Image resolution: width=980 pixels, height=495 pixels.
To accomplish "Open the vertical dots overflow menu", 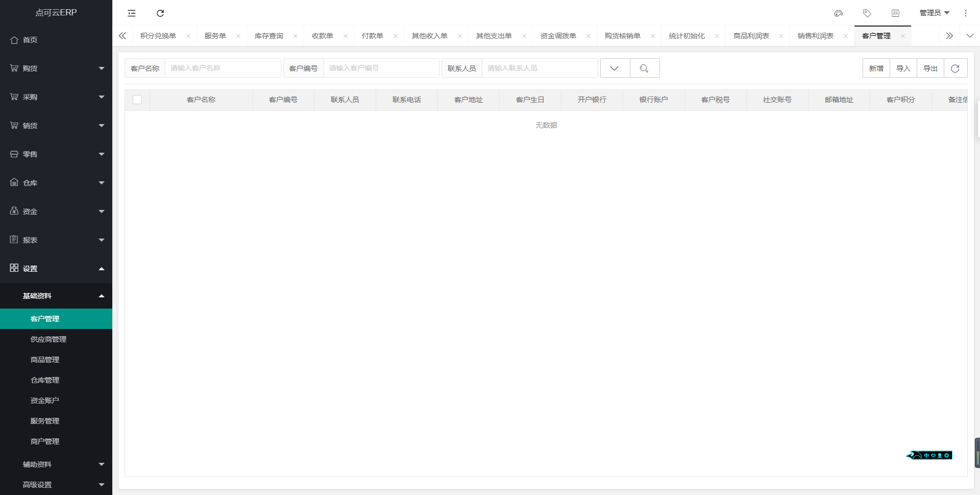I will click(966, 13).
